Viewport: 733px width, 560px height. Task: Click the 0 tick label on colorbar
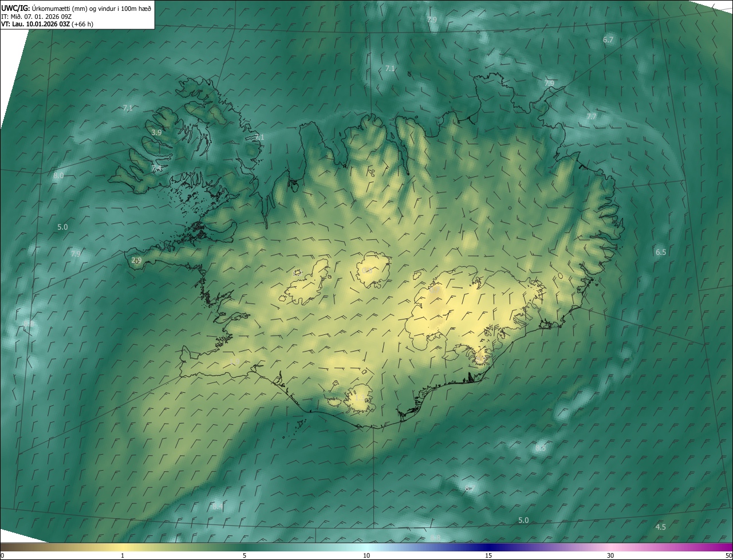[x=2, y=556]
